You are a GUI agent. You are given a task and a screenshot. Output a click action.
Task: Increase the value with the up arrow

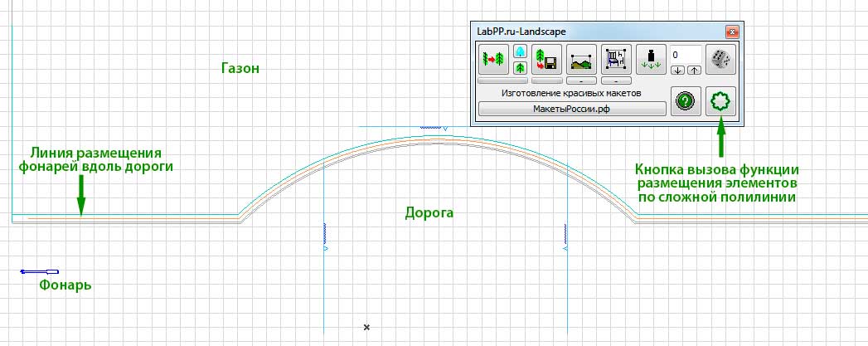(x=694, y=71)
